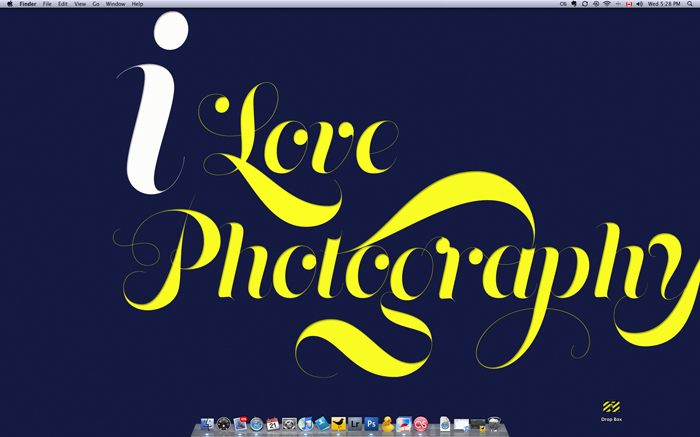
Task: Open the volume control in menu bar
Action: 639,4
